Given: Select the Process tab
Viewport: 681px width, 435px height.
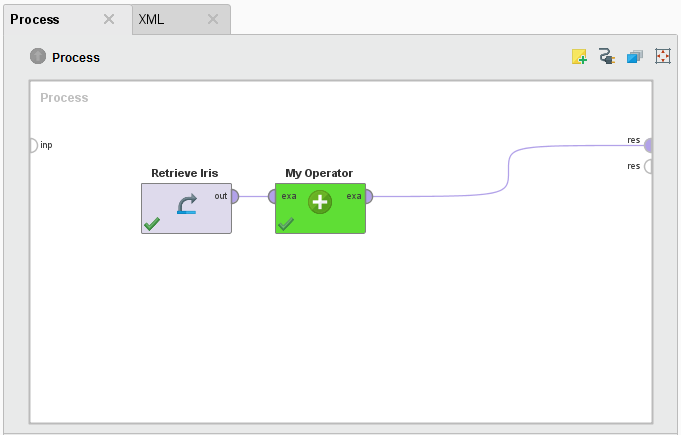Looking at the screenshot, I should 35,19.
